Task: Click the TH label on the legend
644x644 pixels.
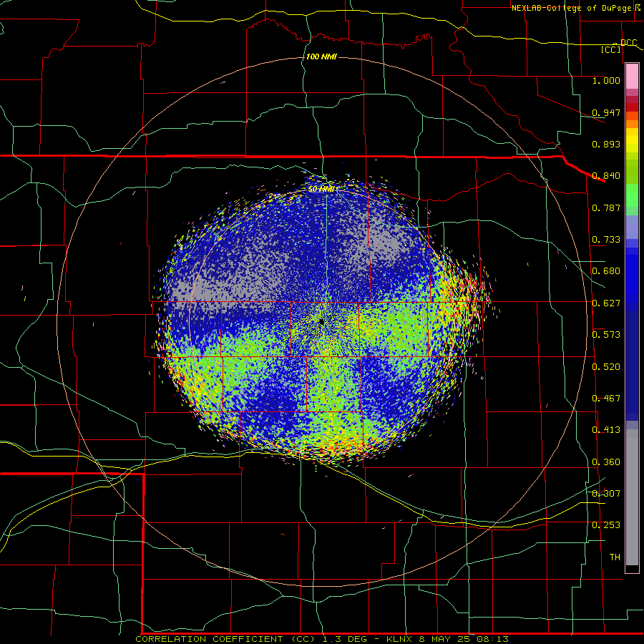Action: coord(615,557)
